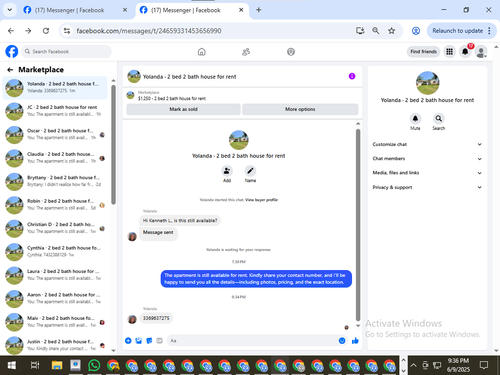Open Cynthia's conversation in the list

(55, 251)
